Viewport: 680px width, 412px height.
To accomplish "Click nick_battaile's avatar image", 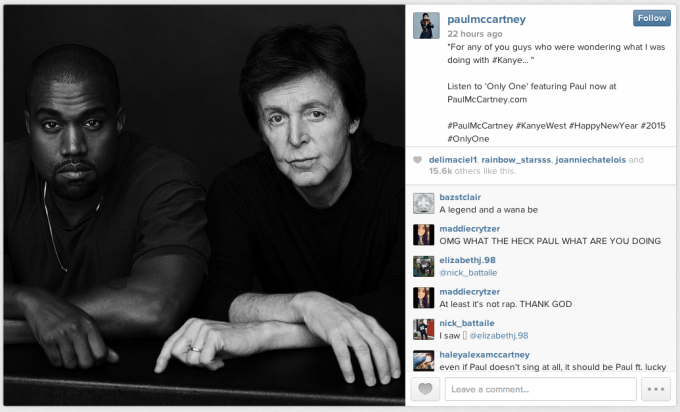I will (x=423, y=329).
